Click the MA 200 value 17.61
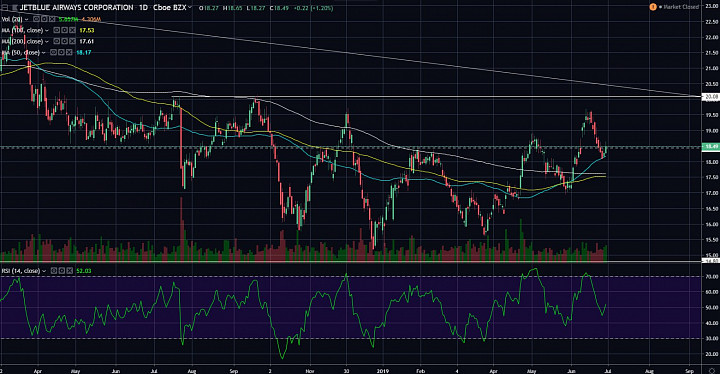 click(x=87, y=41)
